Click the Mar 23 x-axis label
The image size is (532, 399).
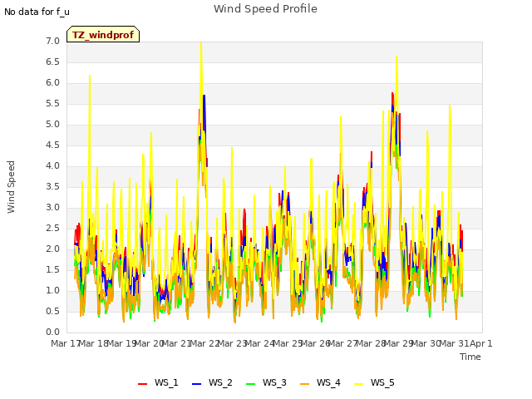click(233, 343)
